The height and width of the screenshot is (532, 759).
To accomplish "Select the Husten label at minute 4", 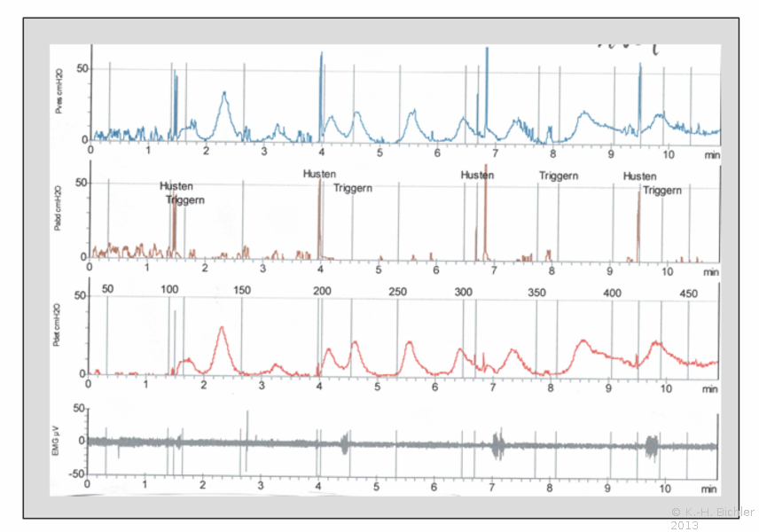I will tap(319, 174).
